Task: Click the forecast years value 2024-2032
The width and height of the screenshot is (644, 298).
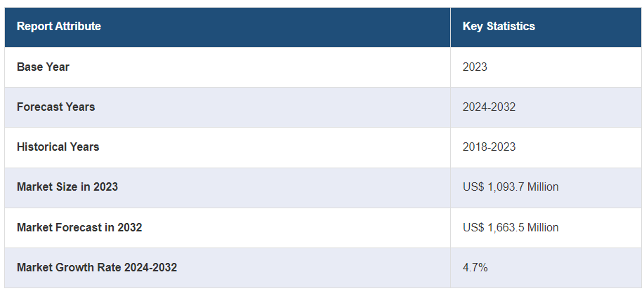Action: point(489,107)
